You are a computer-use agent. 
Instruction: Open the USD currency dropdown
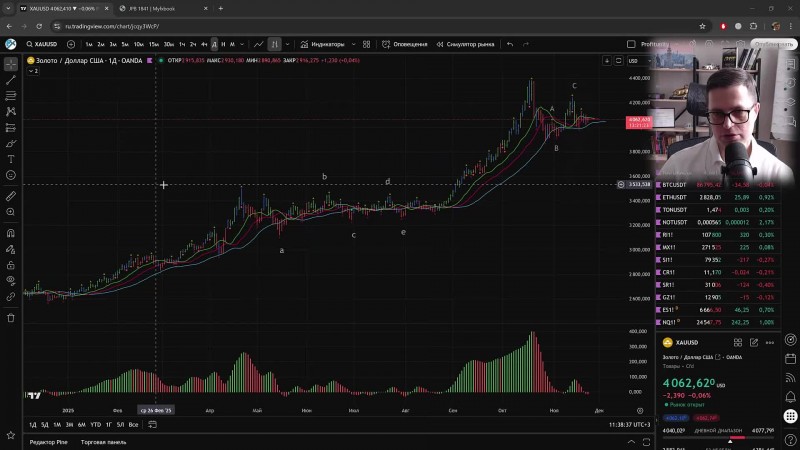point(639,61)
